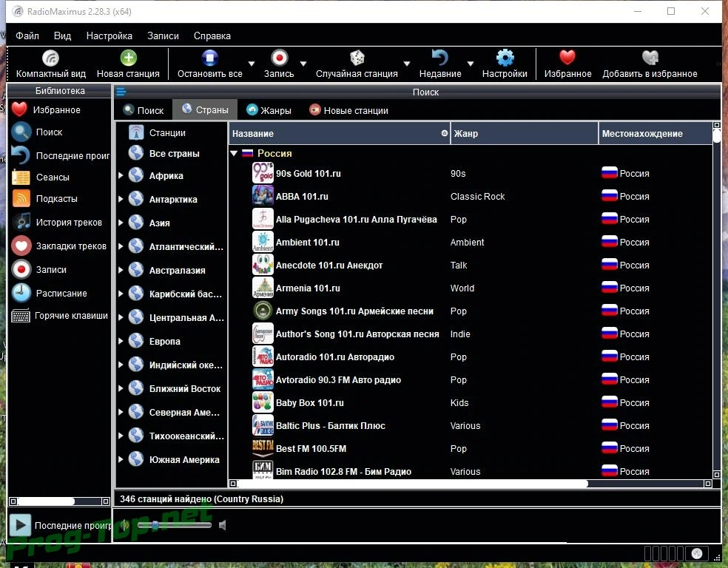Sort by the Местонахождение column header
Screen dimensions: 728x568
(655, 134)
